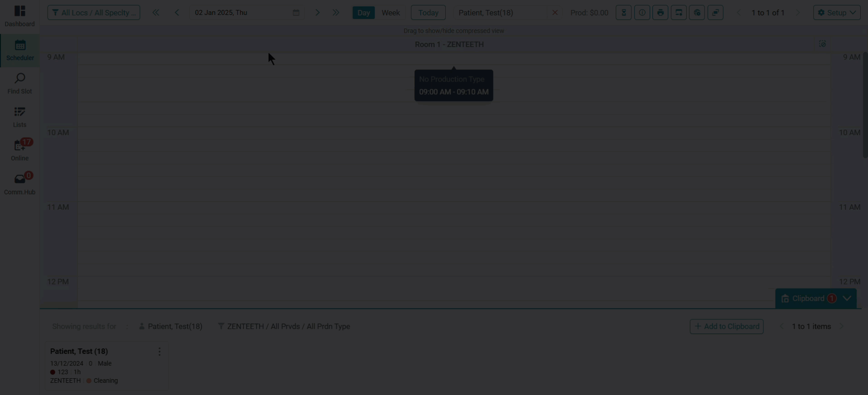The image size is (868, 395).
Task: Open the Lists sidebar section
Action: (19, 117)
